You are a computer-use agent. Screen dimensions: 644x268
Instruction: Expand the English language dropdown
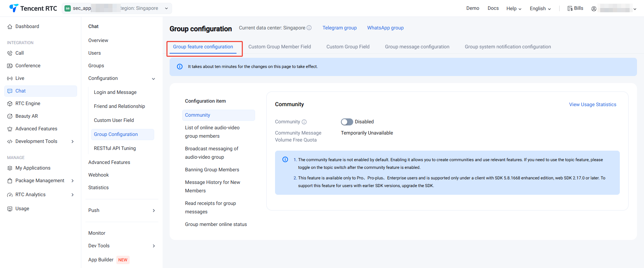point(540,8)
